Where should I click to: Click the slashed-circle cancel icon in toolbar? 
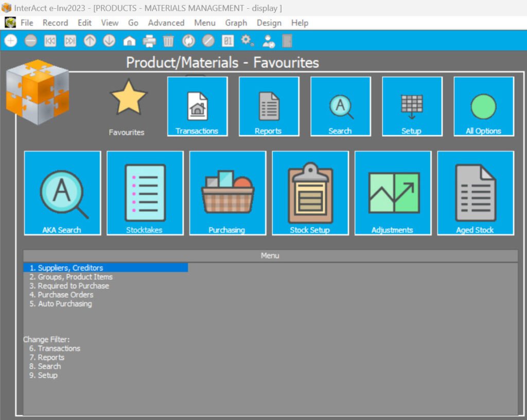coord(208,41)
